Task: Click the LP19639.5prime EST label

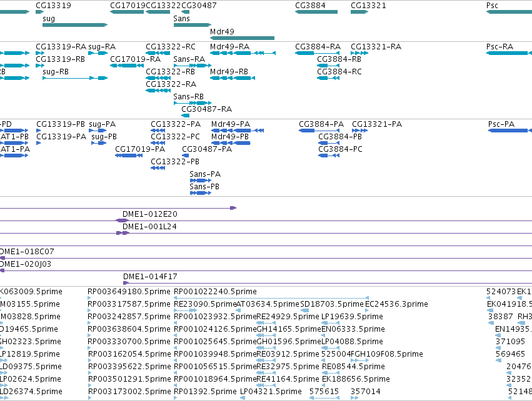Action: click(x=352, y=317)
